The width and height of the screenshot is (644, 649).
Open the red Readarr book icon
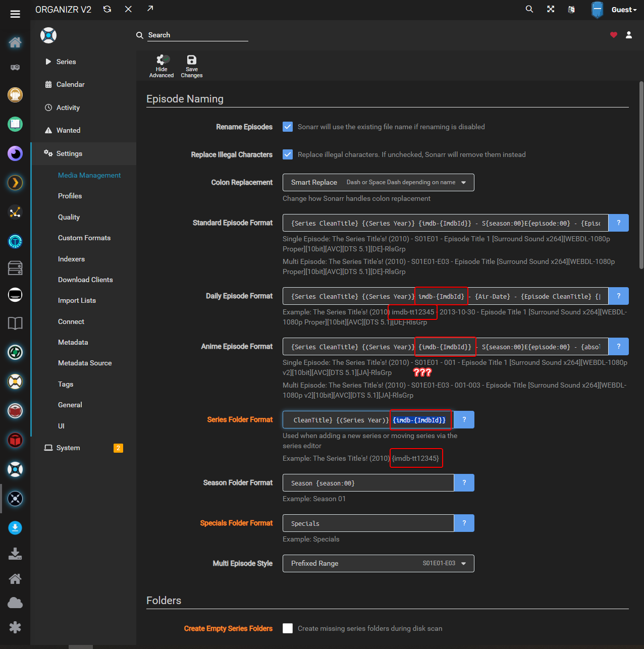[15, 411]
